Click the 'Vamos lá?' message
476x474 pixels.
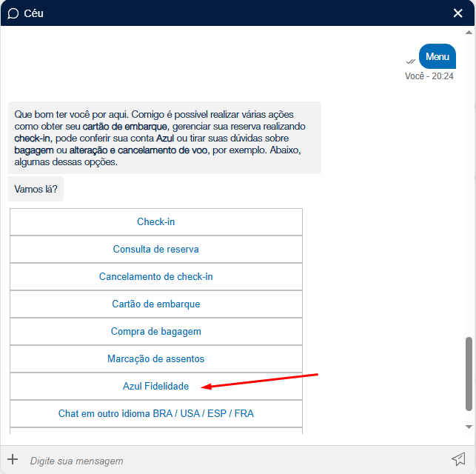click(36, 189)
